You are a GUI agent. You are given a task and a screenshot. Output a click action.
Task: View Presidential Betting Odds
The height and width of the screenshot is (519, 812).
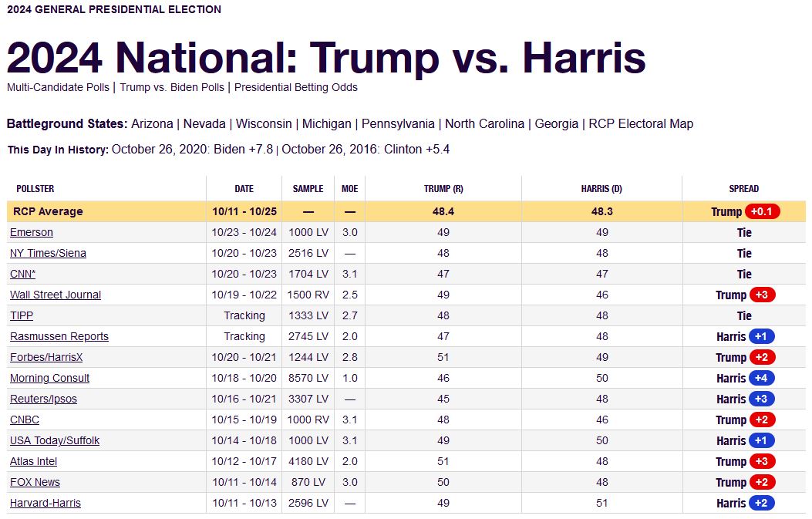(296, 87)
